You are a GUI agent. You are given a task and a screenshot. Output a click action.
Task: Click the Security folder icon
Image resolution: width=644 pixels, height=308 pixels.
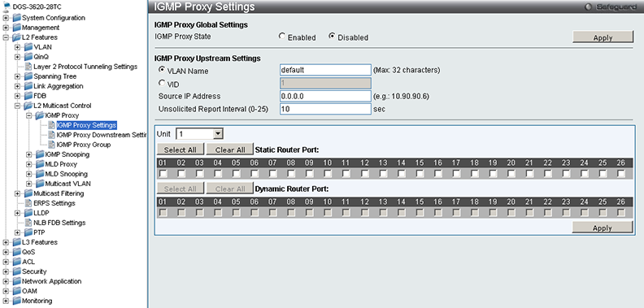pos(16,271)
